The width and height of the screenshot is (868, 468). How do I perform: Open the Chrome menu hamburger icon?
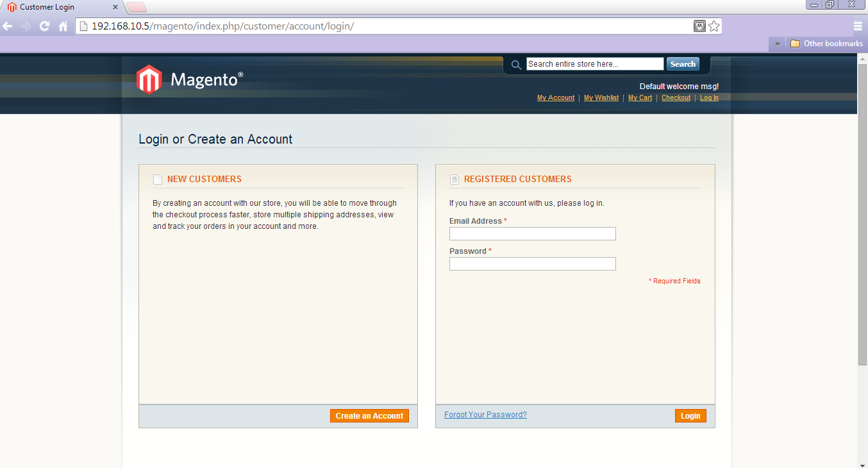coord(858,26)
